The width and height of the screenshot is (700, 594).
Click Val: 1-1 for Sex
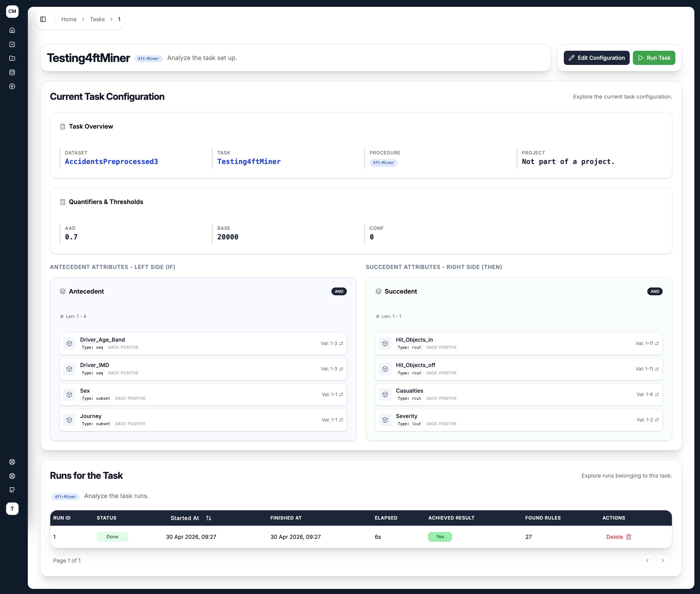pos(329,395)
